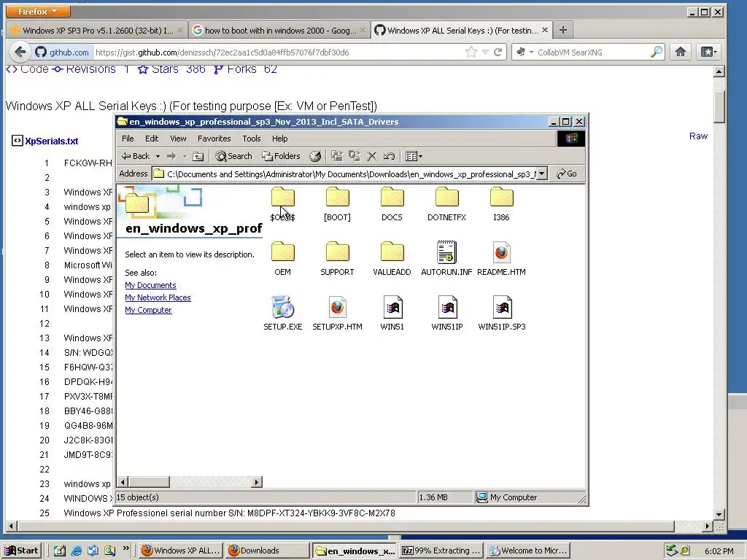This screenshot has width=747, height=560.
Task: Open the Explorer Search pane
Action: (x=233, y=156)
